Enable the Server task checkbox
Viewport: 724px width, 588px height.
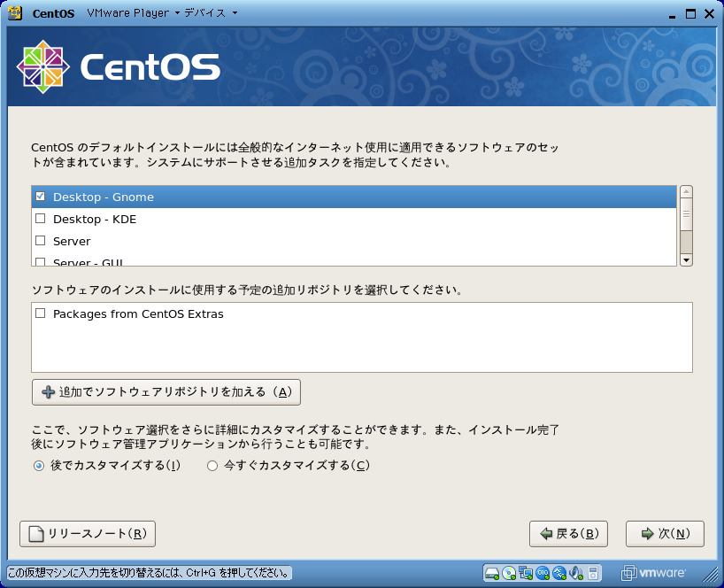41,241
